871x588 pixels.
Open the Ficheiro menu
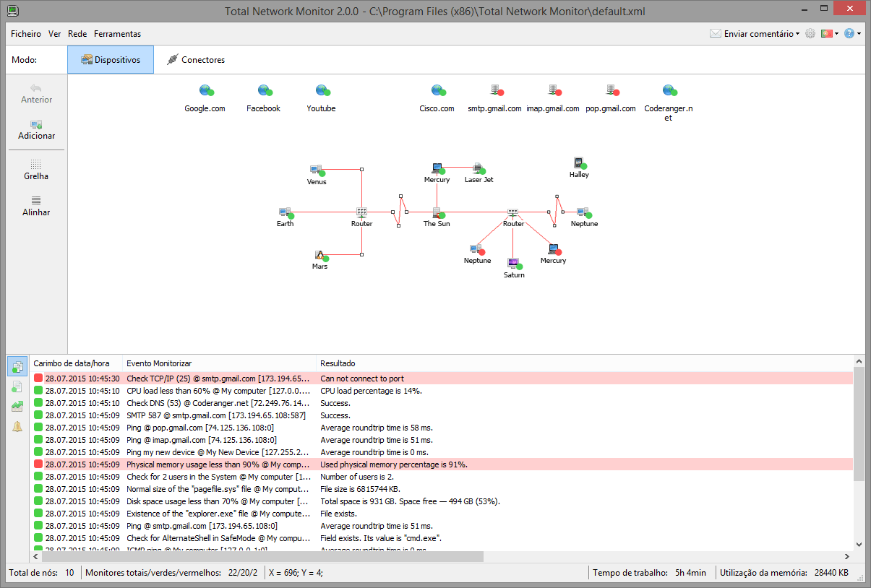point(26,34)
